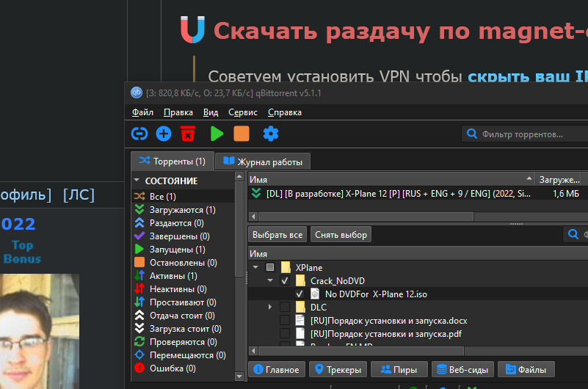The height and width of the screenshot is (389, 588).
Task: Uncheck the No DVDFor X-Plane 12.iso checkbox
Action: pyautogui.click(x=300, y=294)
